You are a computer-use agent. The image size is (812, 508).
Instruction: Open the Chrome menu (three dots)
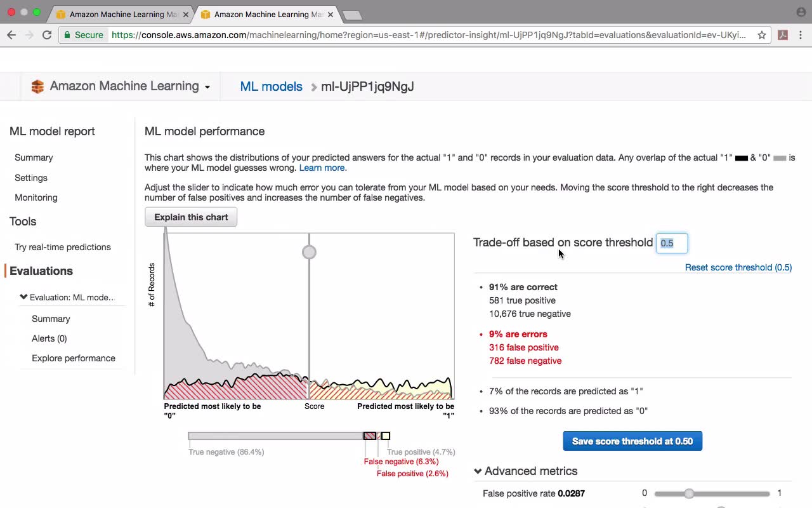pyautogui.click(x=801, y=35)
